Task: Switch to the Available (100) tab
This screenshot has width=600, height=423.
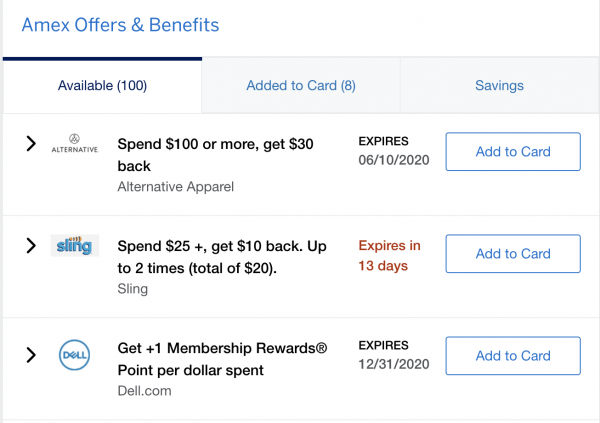Action: click(102, 86)
